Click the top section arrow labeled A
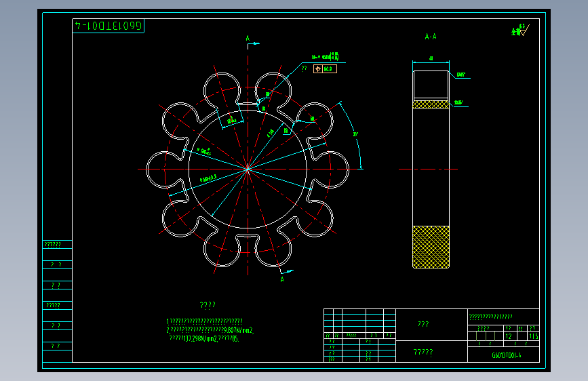The image size is (588, 381). point(252,41)
